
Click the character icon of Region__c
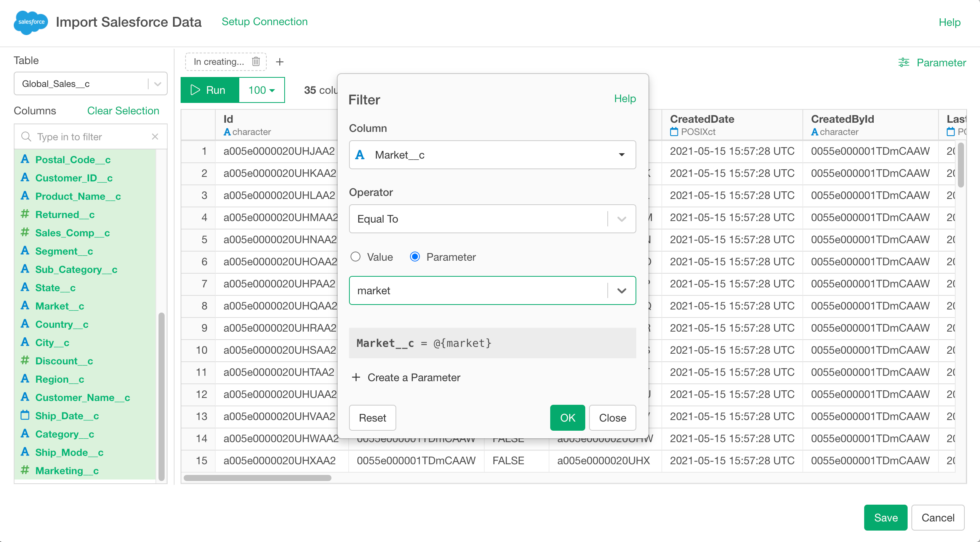tap(25, 379)
